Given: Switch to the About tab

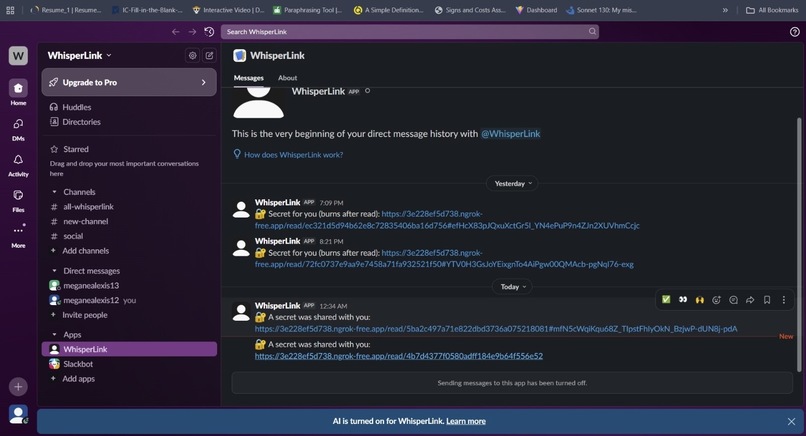Looking at the screenshot, I should [287, 78].
